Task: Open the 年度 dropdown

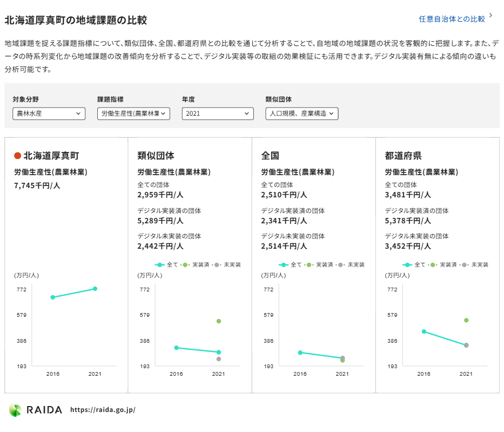Action: pyautogui.click(x=218, y=114)
